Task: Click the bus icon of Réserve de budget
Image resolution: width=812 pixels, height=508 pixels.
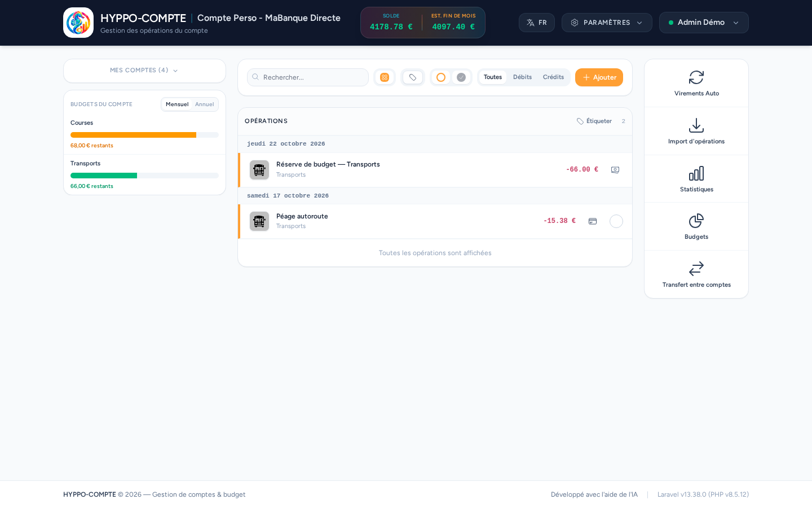Action: 259,170
